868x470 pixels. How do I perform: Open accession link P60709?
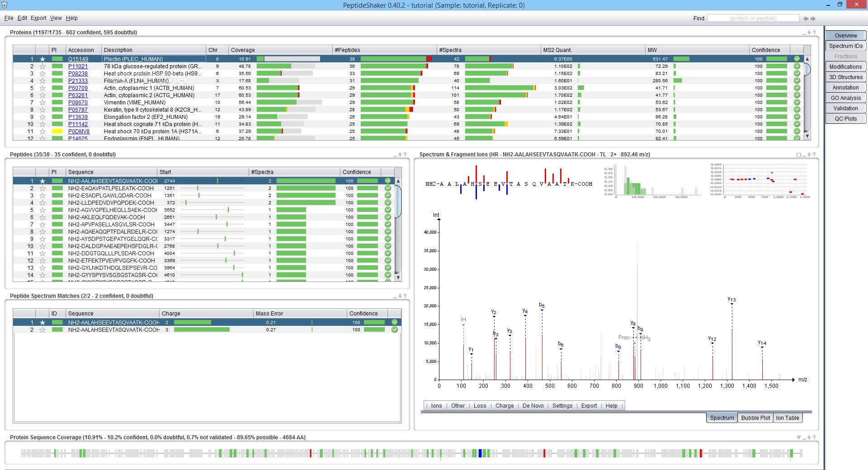[78, 88]
